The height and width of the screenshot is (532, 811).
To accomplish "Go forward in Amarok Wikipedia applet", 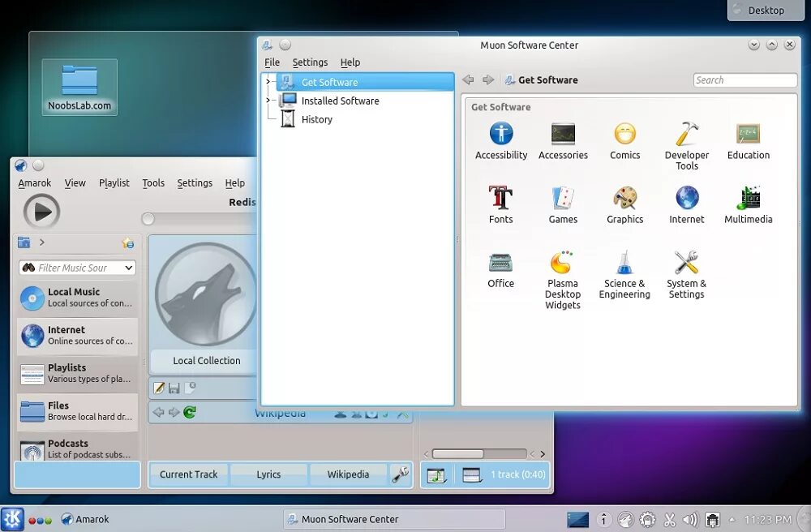I will (174, 412).
